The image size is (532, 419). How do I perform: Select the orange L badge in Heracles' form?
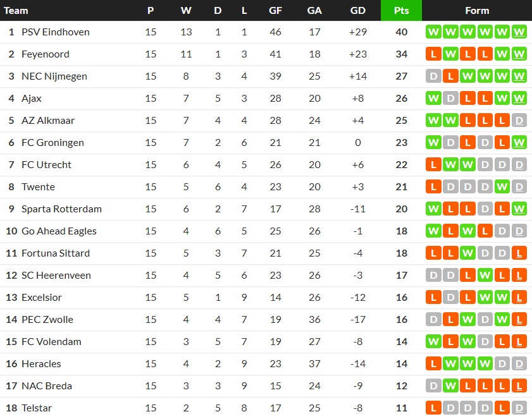click(x=433, y=364)
